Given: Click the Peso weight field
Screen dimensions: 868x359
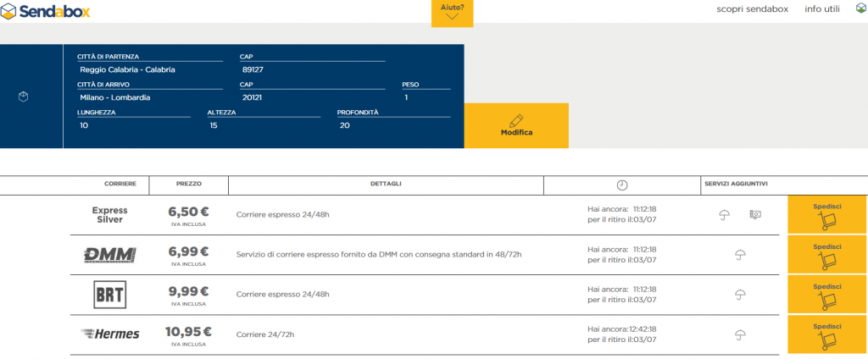Looking at the screenshot, I should pyautogui.click(x=426, y=97).
